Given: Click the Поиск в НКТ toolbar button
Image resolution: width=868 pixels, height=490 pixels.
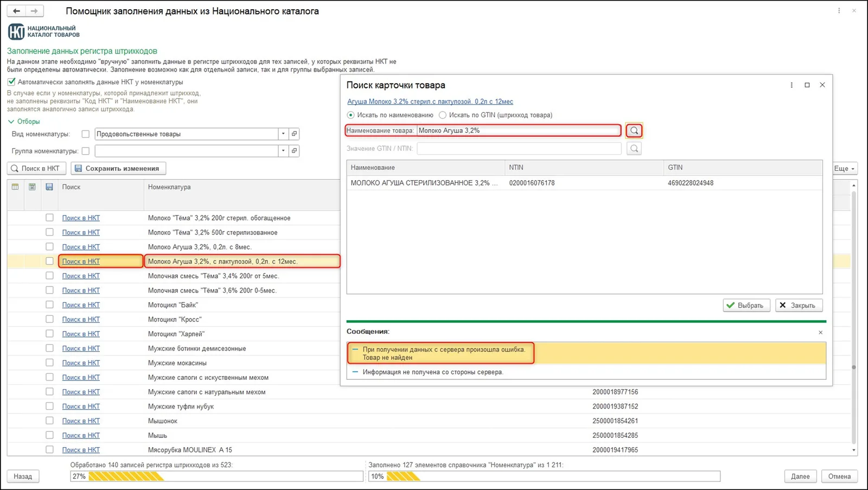Looking at the screenshot, I should [36, 168].
